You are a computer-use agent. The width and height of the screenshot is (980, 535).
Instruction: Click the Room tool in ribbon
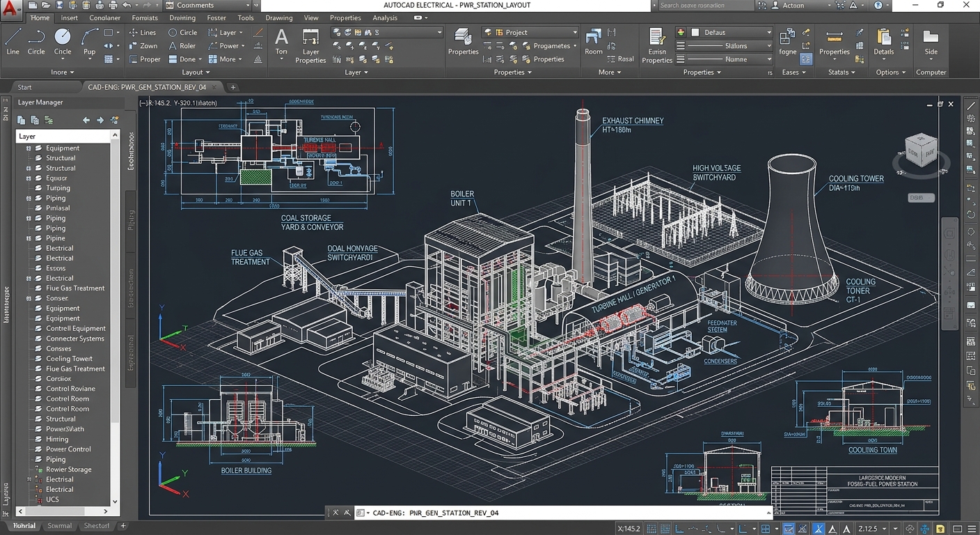594,42
